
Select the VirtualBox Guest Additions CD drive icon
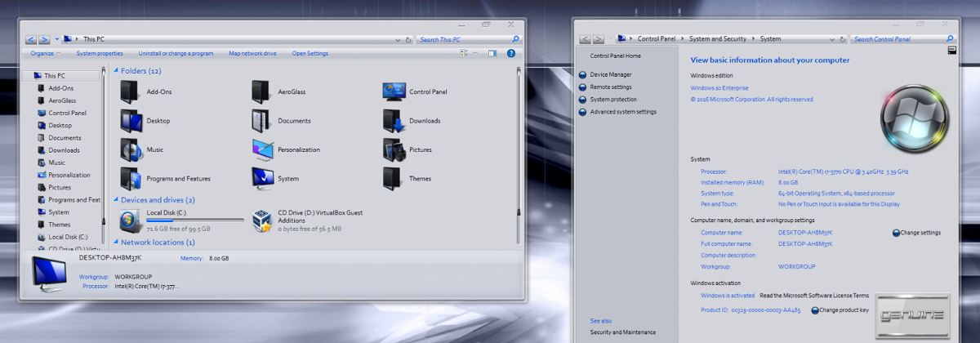pyautogui.click(x=262, y=220)
